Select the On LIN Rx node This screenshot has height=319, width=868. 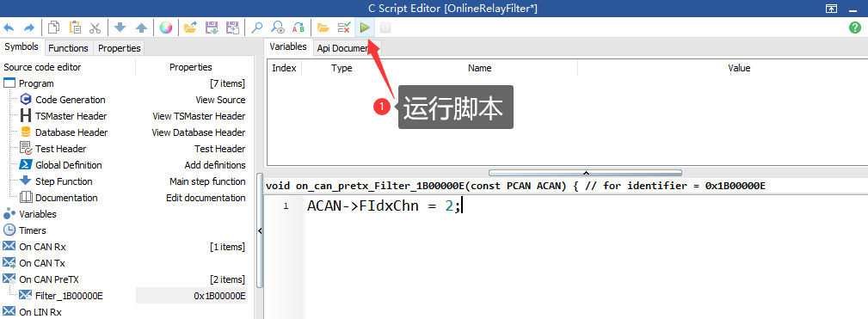click(x=40, y=312)
